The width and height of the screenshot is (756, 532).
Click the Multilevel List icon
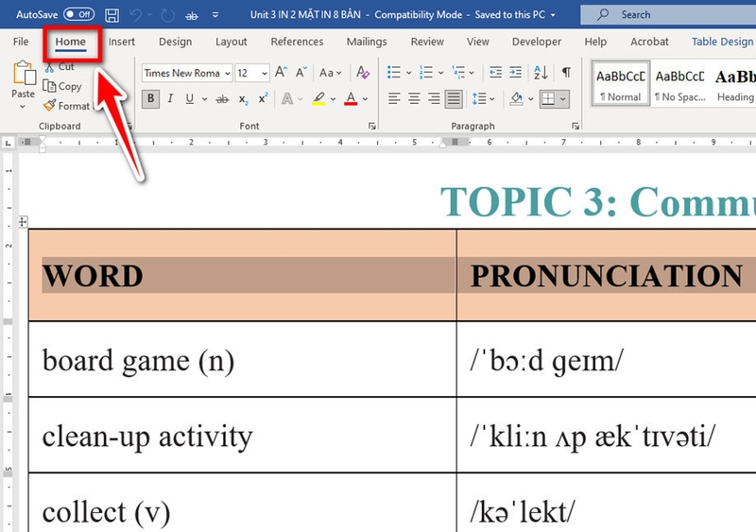[458, 73]
